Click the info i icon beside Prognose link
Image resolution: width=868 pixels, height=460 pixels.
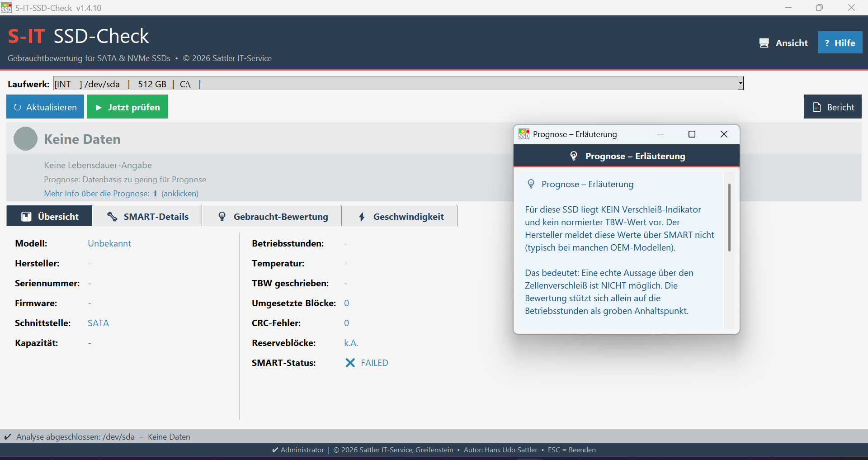point(156,194)
